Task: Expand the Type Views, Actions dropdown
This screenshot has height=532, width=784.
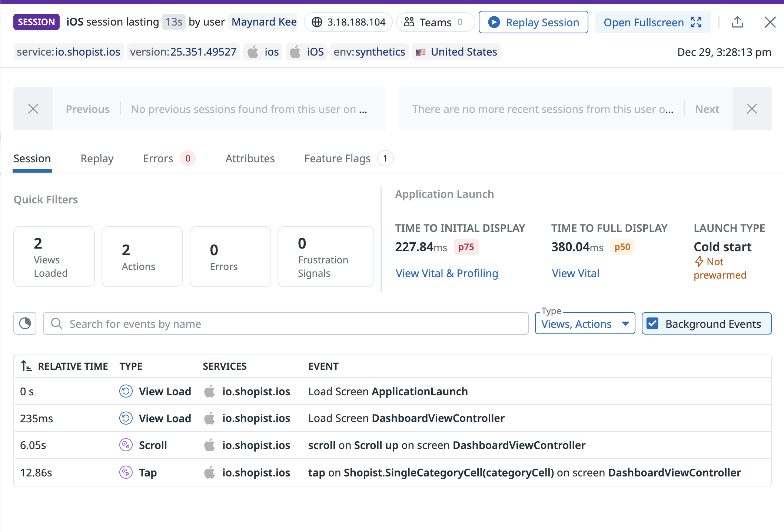Action: 585,323
